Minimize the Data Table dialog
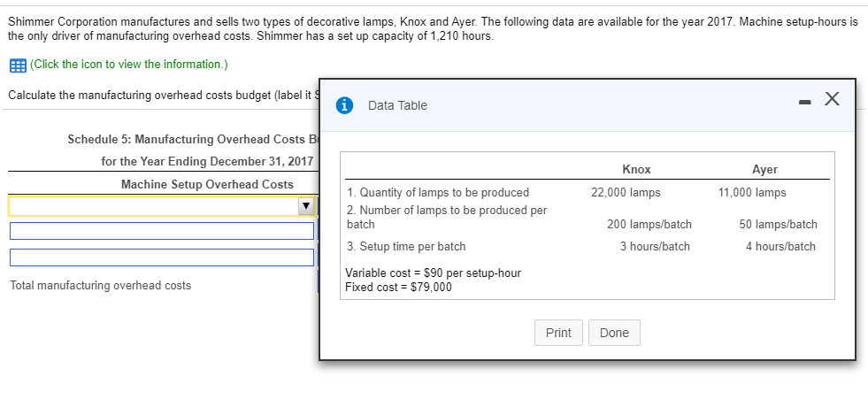 pyautogui.click(x=805, y=102)
